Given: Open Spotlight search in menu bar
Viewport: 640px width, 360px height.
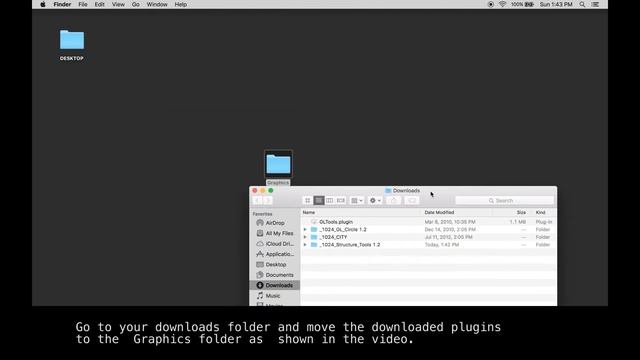Looking at the screenshot, I should [x=582, y=4].
